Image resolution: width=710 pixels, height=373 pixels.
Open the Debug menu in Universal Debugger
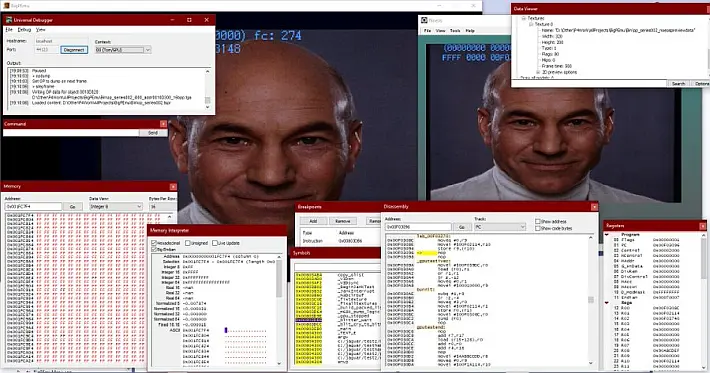pos(24,29)
